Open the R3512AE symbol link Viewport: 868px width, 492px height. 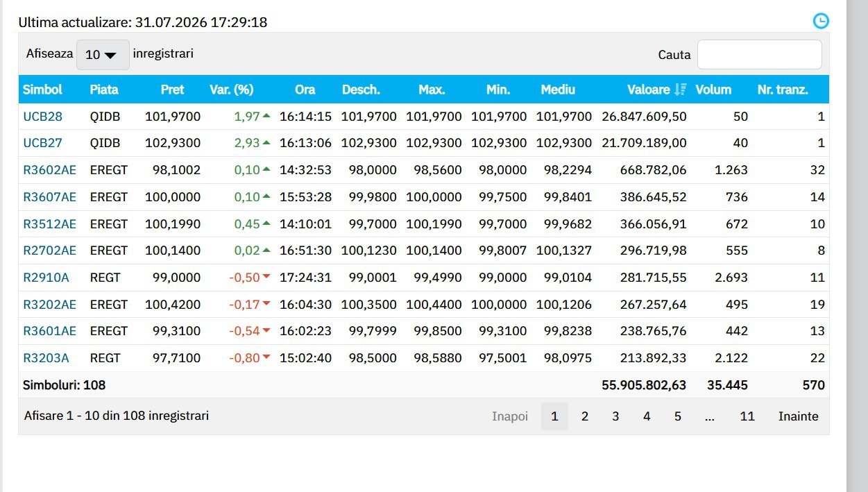pyautogui.click(x=49, y=224)
